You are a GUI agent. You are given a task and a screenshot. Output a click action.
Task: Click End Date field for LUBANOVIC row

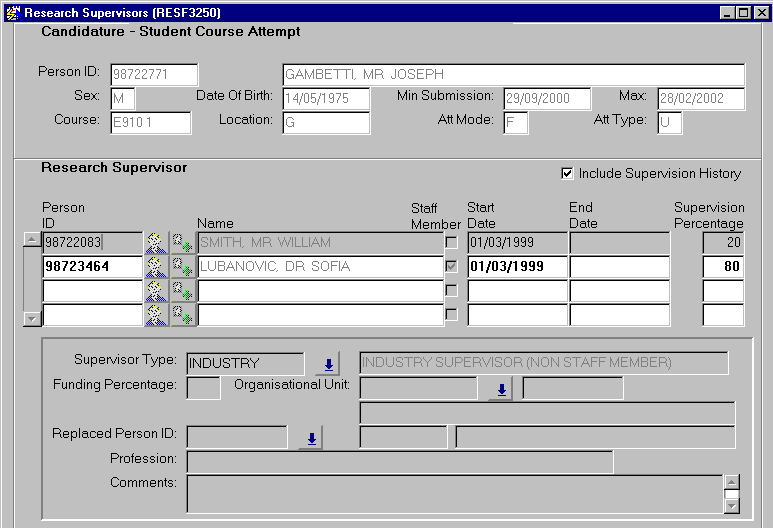coord(618,267)
